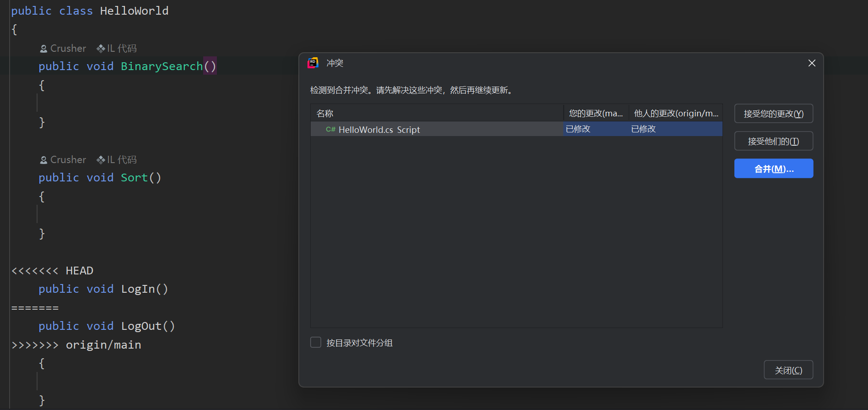The image size is (868, 410).
Task: Enable the 按目录对文件分组 checkbox
Action: pyautogui.click(x=316, y=343)
